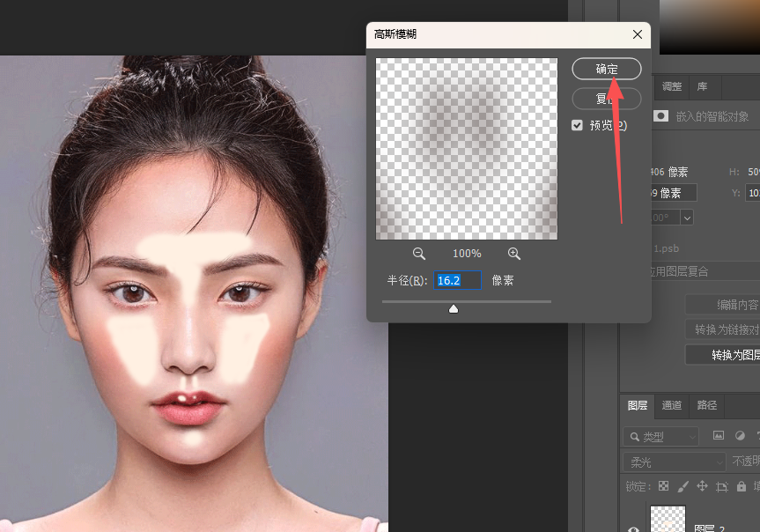Click the 100% zoom level text
This screenshot has height=532, width=760.
tap(467, 254)
